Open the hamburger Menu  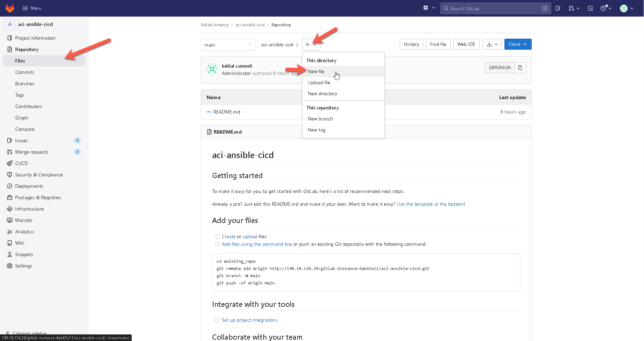point(32,8)
